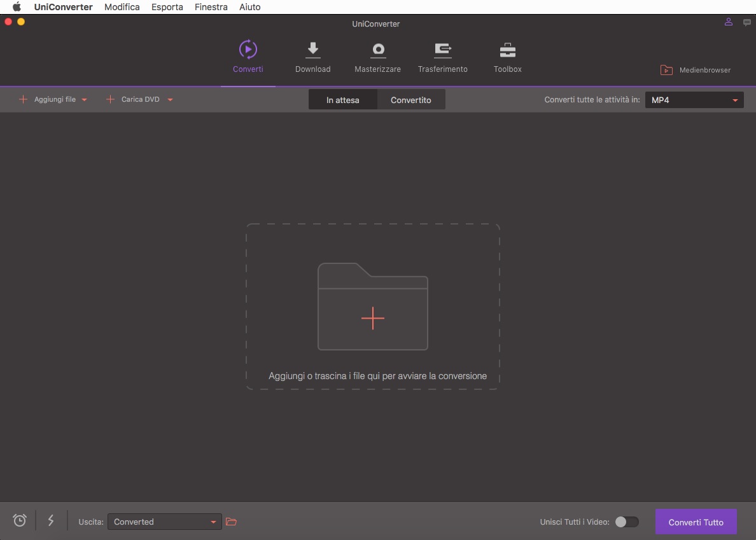
Task: Open the Apple menu
Action: (17, 7)
